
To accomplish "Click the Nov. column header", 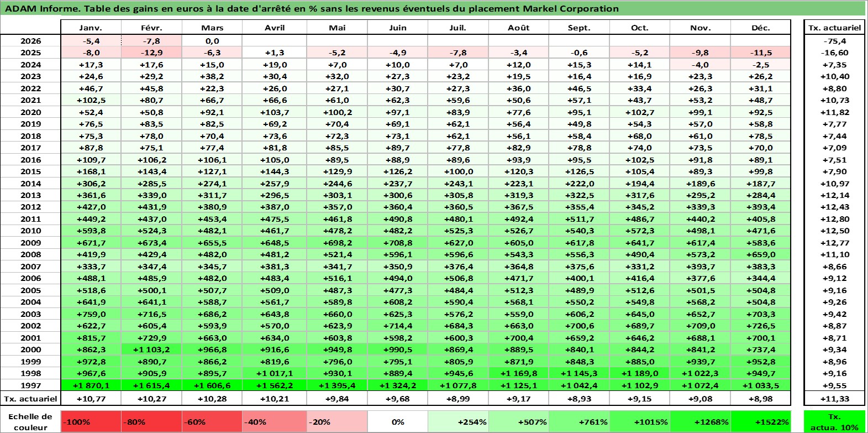I will tap(701, 28).
